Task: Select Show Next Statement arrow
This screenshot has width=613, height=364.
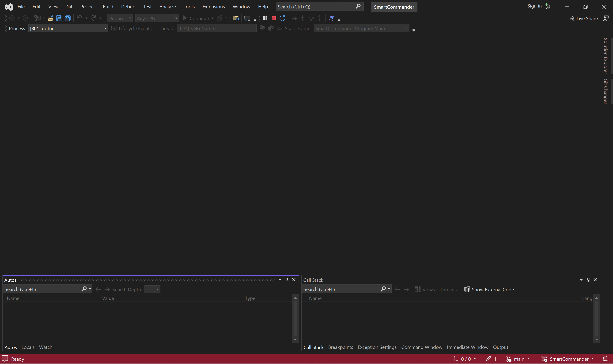Action: click(294, 18)
